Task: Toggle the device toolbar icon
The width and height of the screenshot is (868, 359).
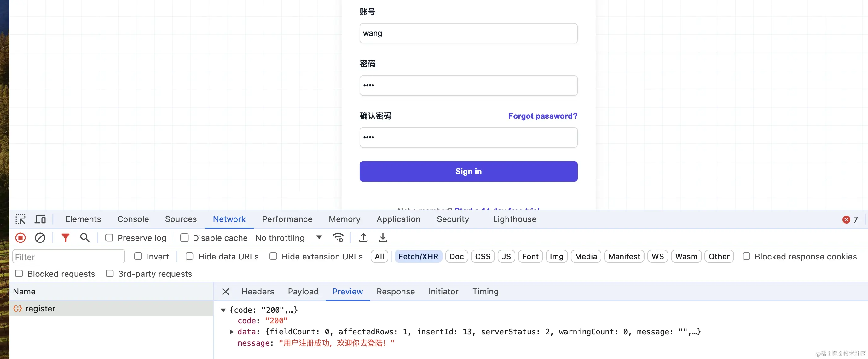Action: tap(40, 219)
